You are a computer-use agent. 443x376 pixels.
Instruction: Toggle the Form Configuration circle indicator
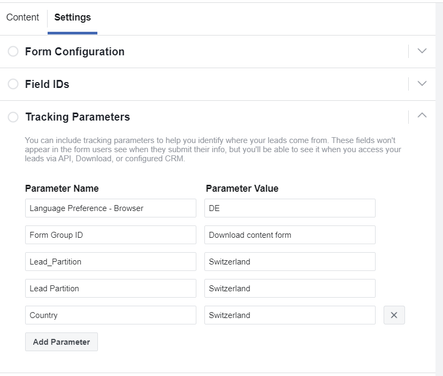pos(13,51)
